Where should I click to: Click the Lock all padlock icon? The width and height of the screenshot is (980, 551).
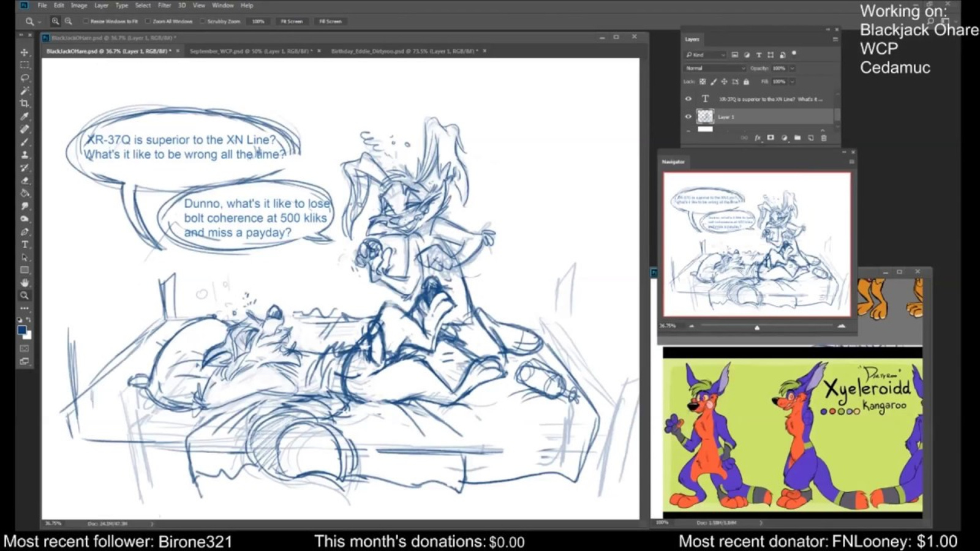(746, 81)
